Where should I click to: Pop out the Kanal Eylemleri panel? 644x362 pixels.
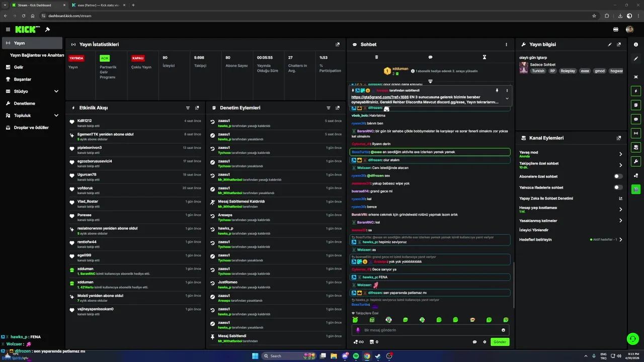[x=619, y=138]
